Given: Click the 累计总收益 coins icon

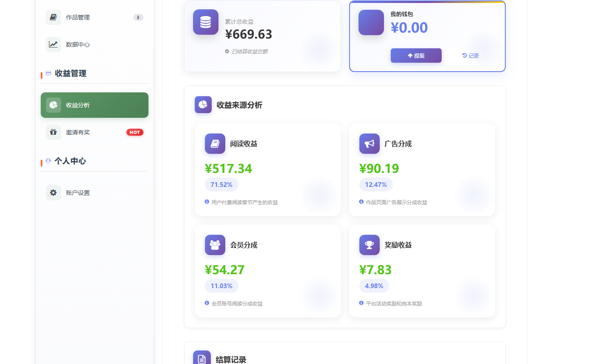Looking at the screenshot, I should [205, 22].
